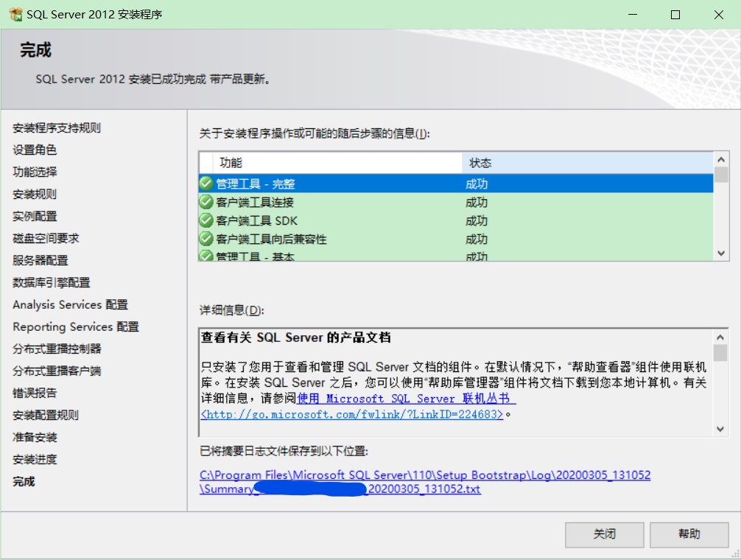
Task: Click Reporting Services 配置 step
Action: pyautogui.click(x=76, y=327)
